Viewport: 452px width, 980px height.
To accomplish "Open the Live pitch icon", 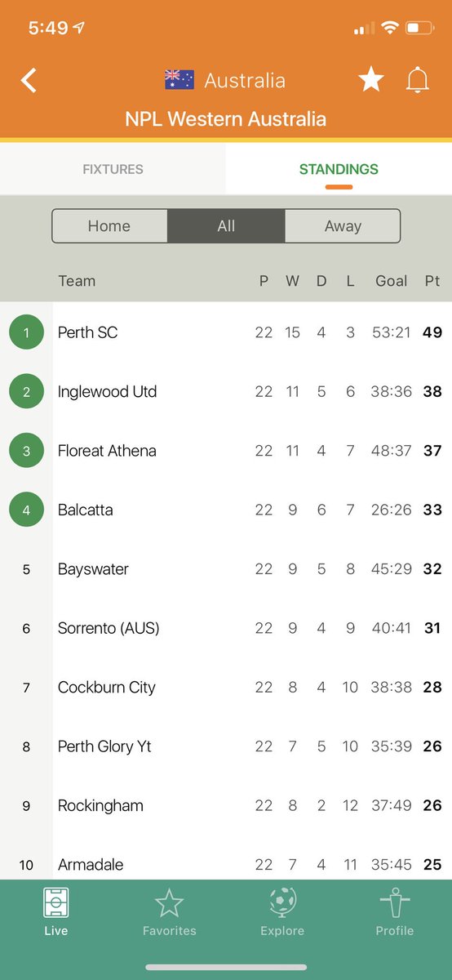I will click(56, 904).
